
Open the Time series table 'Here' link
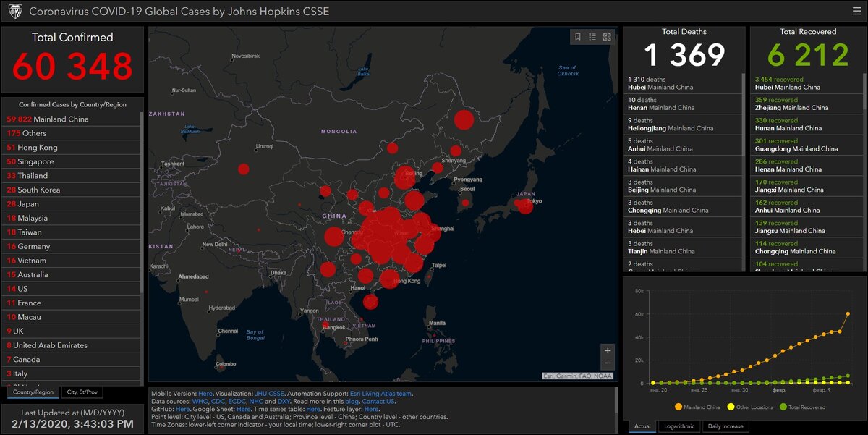313,409
